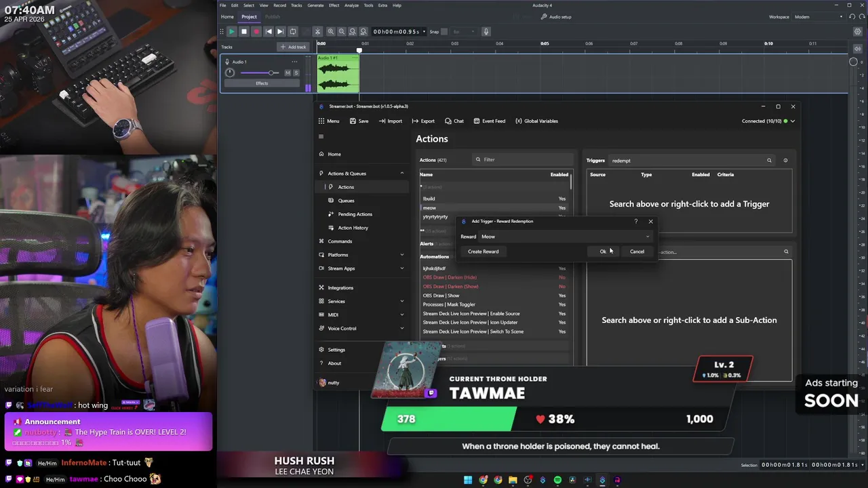
Task: Start recording with Audacity's red Record button
Action: point(256,31)
